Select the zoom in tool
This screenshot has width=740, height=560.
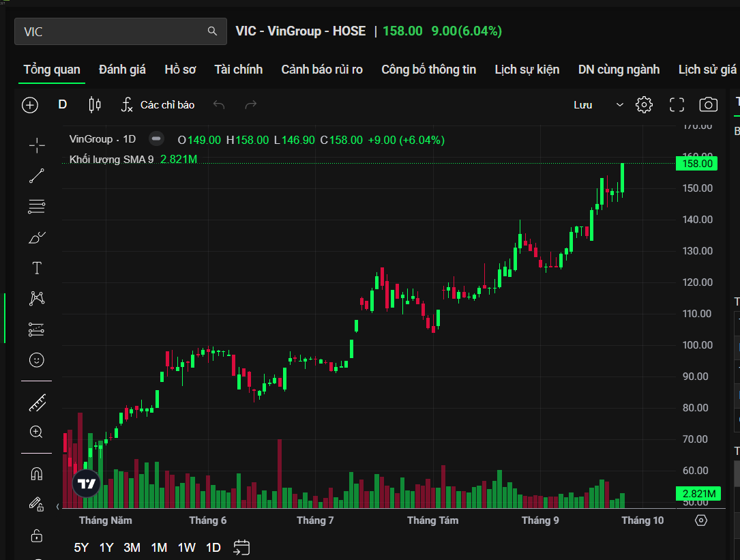(36, 432)
